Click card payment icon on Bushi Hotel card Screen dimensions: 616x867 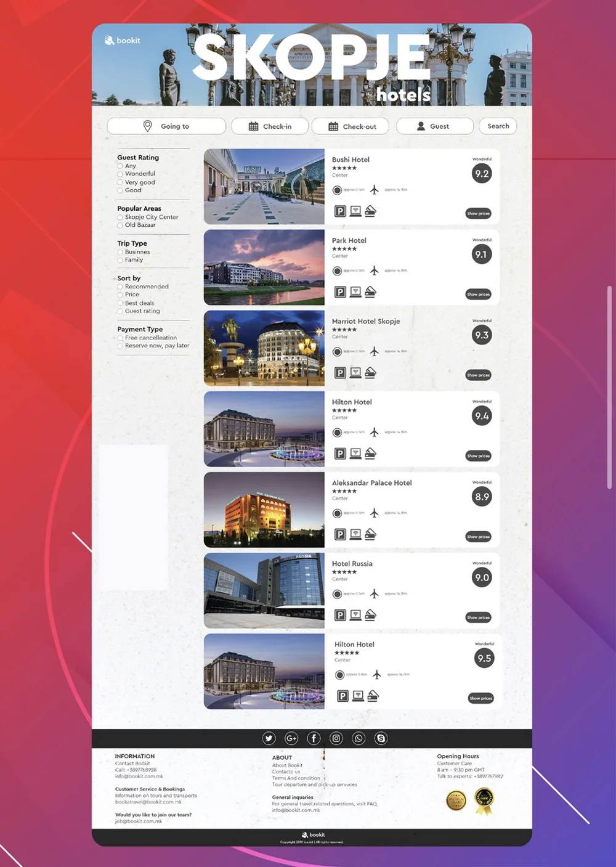[370, 211]
